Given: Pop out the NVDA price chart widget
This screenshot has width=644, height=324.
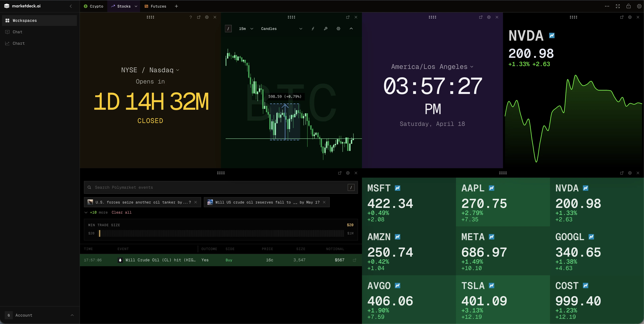Looking at the screenshot, I should coord(622,17).
